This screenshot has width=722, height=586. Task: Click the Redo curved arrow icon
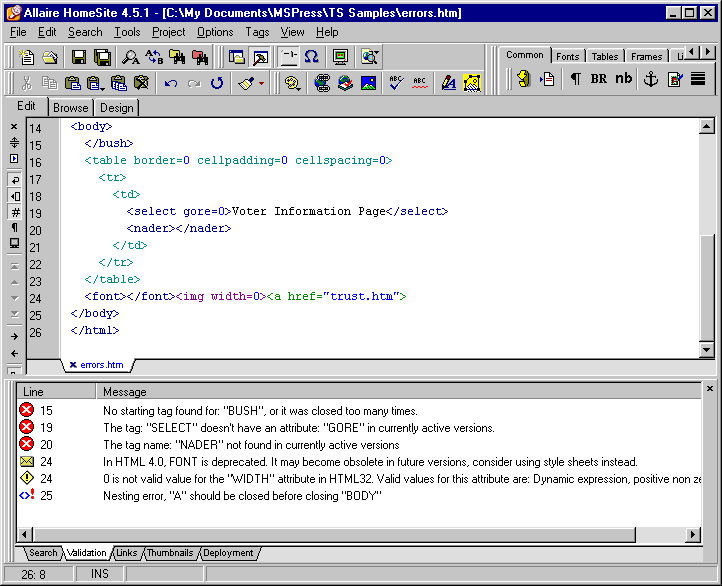[x=194, y=83]
